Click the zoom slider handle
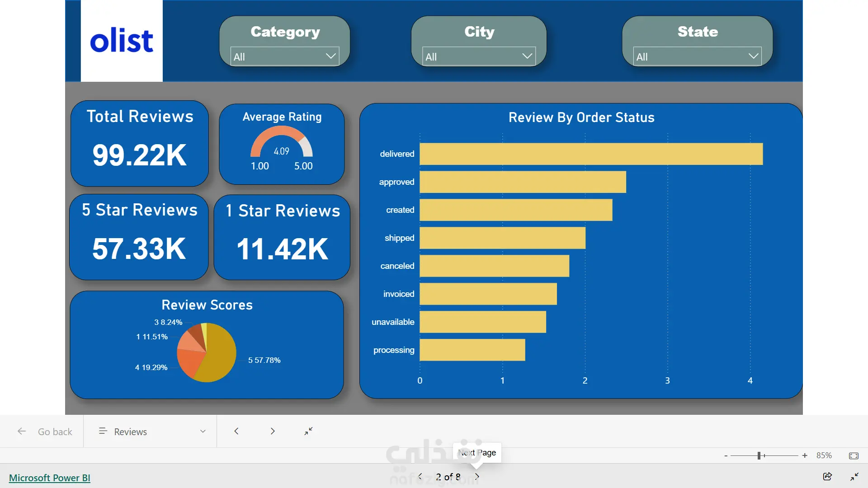The width and height of the screenshot is (868, 488). [759, 455]
